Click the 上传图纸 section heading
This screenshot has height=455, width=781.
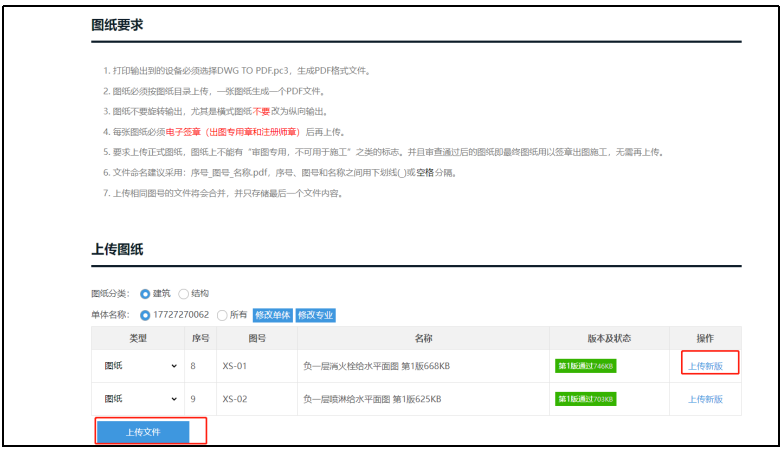117,249
